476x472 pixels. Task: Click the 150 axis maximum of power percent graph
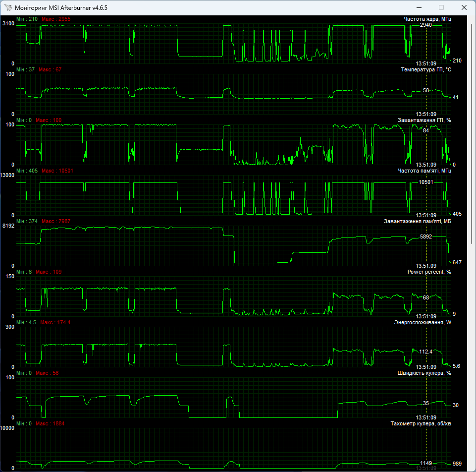pyautogui.click(x=10, y=276)
